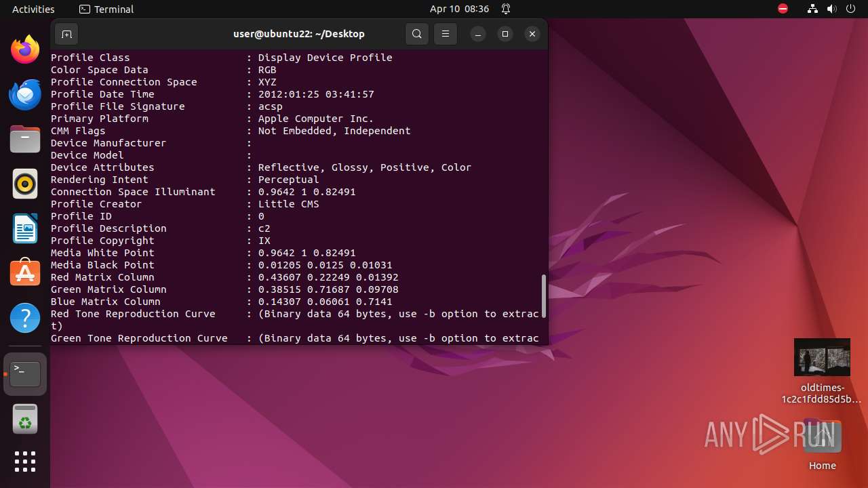Close the terminal window
This screenshot has height=488, width=868.
pos(532,34)
